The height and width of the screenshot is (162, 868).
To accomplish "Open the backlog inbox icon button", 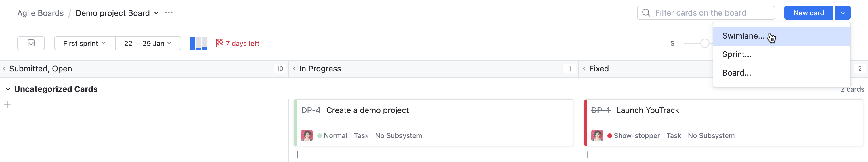I will tap(31, 43).
